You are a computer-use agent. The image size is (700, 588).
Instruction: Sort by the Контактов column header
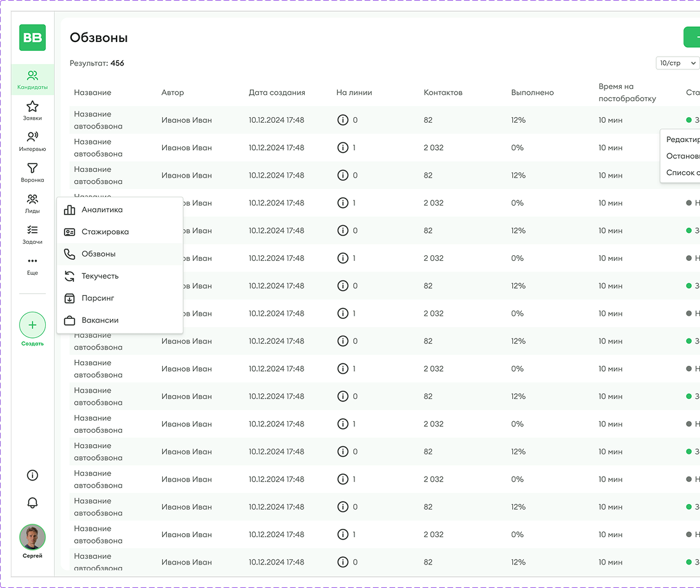pos(443,92)
